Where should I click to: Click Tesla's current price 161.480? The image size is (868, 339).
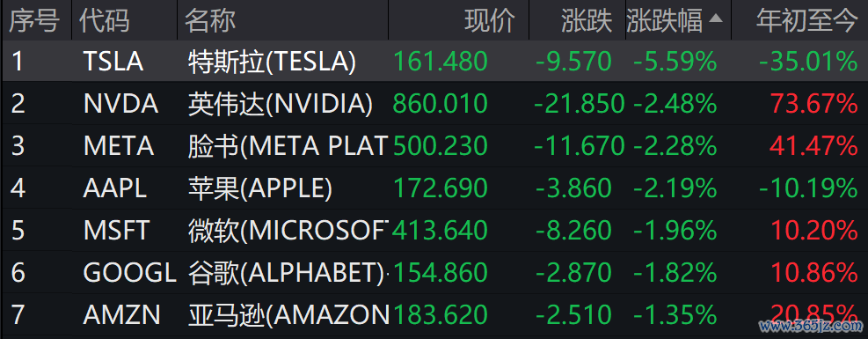(441, 61)
